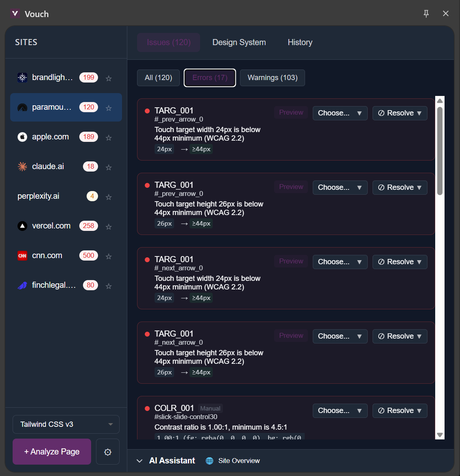This screenshot has width=460, height=476.
Task: Open the cnn.com site via its CNN logo
Action: [x=22, y=256]
